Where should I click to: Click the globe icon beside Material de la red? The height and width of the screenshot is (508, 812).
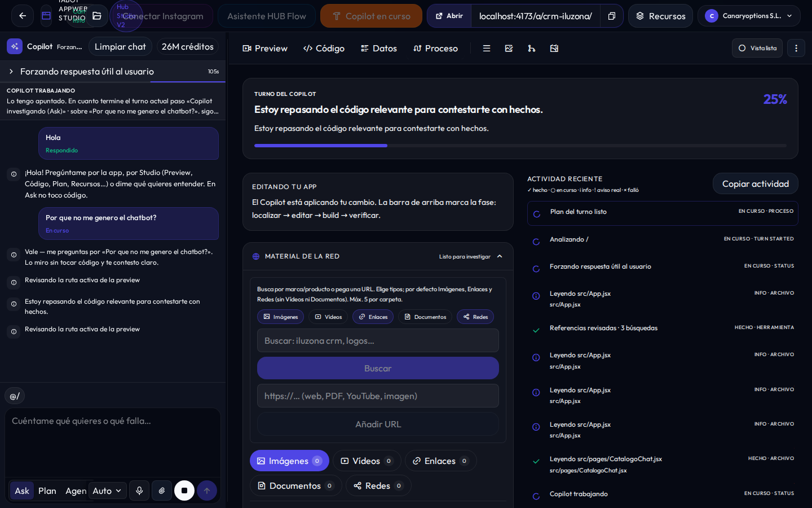click(256, 256)
